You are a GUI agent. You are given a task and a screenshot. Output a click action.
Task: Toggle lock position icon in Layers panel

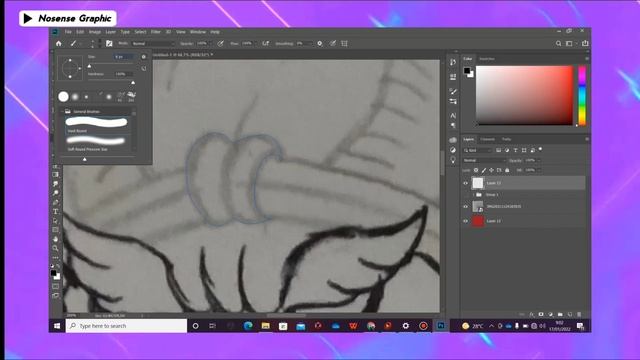point(491,170)
